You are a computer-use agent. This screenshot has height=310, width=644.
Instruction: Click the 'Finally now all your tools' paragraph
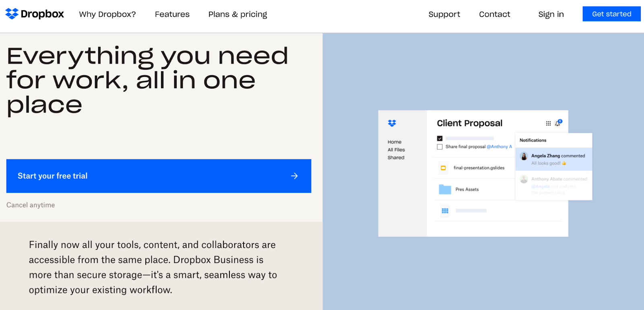pyautogui.click(x=153, y=267)
